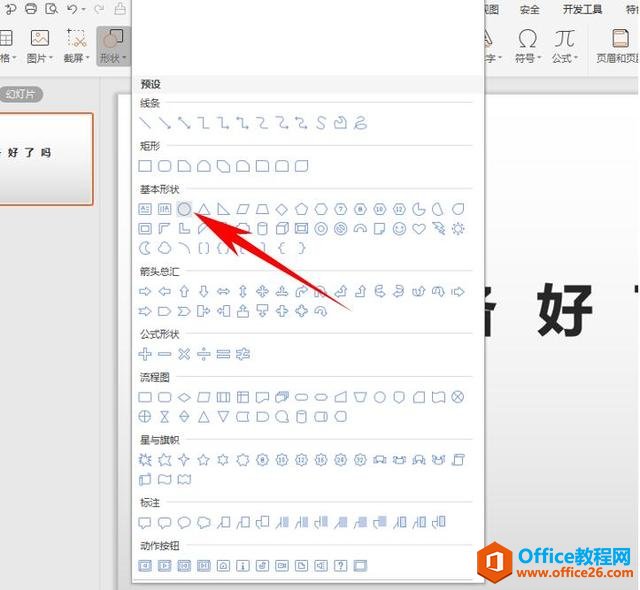Screen dimensions: 640x590
Task: Insert the flowchart decision diamond
Action: [184, 398]
